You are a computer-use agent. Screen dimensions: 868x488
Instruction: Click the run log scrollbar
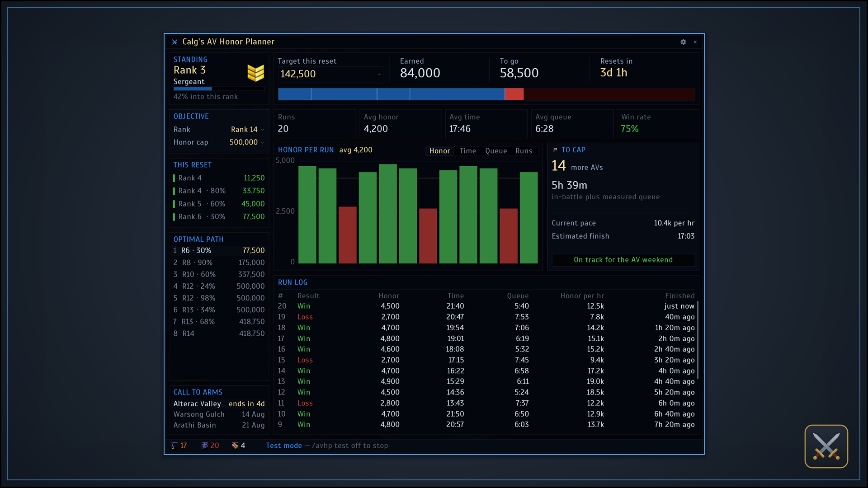pyautogui.click(x=698, y=340)
